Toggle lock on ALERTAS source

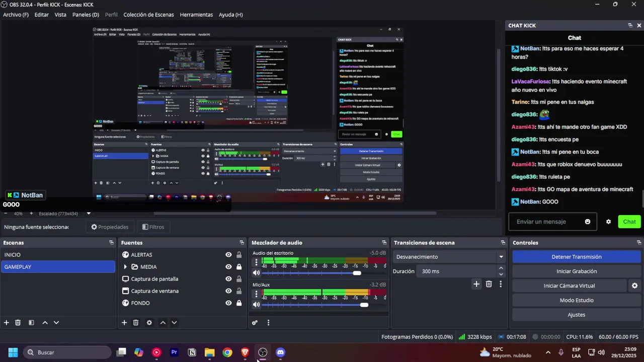click(239, 255)
